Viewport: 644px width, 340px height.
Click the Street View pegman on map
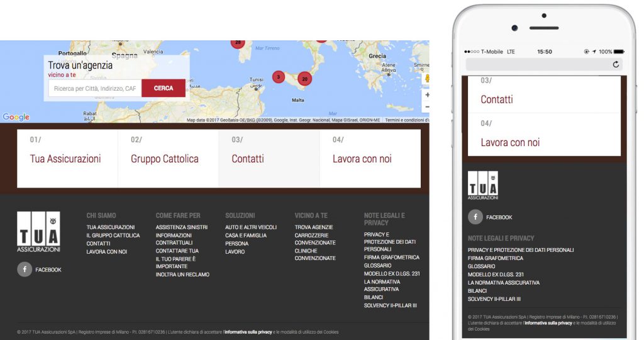click(x=427, y=78)
